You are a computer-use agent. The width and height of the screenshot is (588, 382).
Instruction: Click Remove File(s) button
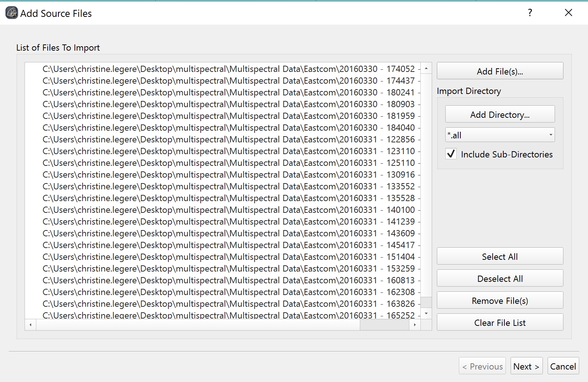click(x=500, y=300)
